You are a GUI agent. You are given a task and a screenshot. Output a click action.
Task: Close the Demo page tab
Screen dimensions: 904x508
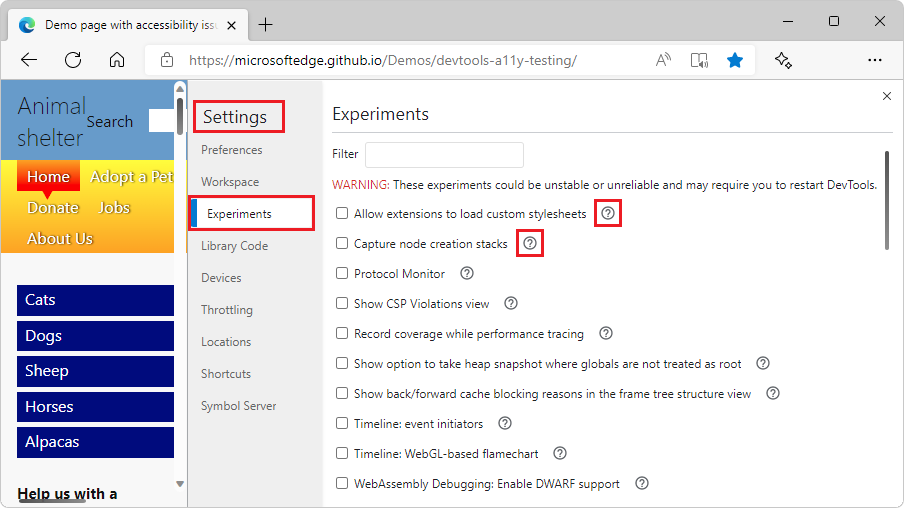[x=231, y=25]
